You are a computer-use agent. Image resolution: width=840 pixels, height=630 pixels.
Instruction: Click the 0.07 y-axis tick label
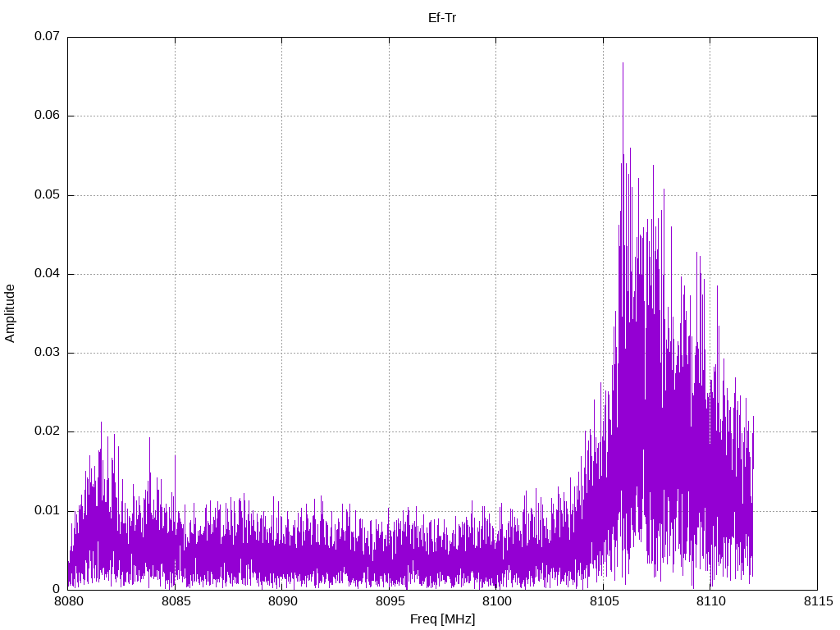pos(47,36)
